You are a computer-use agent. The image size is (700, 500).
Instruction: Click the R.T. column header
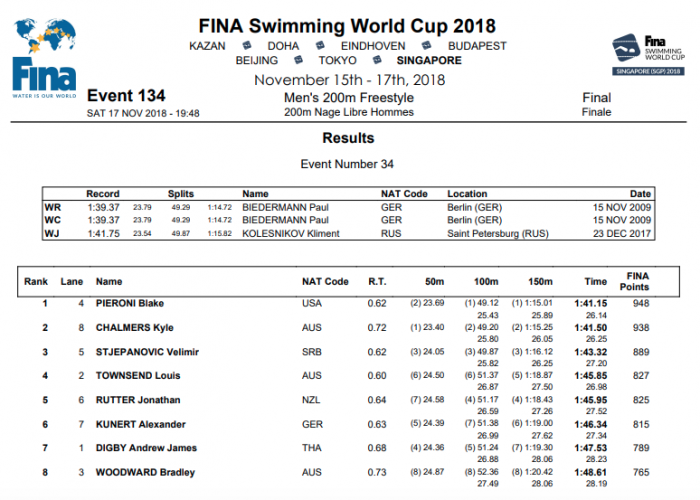pyautogui.click(x=376, y=282)
